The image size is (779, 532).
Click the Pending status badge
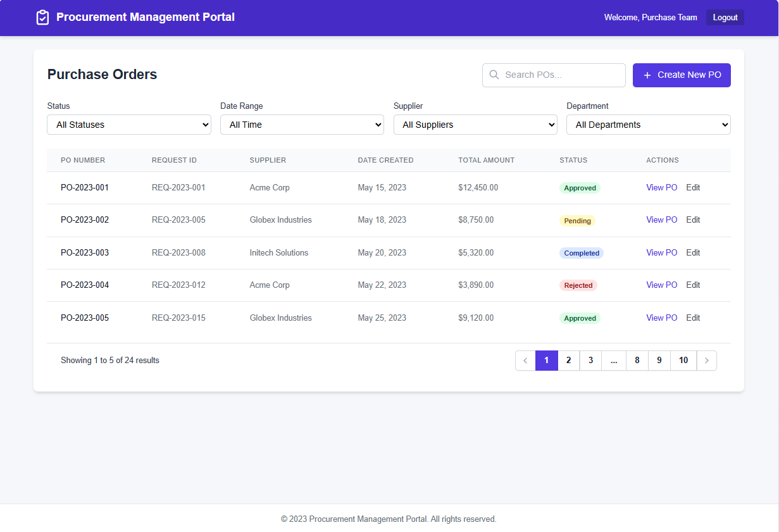point(577,221)
